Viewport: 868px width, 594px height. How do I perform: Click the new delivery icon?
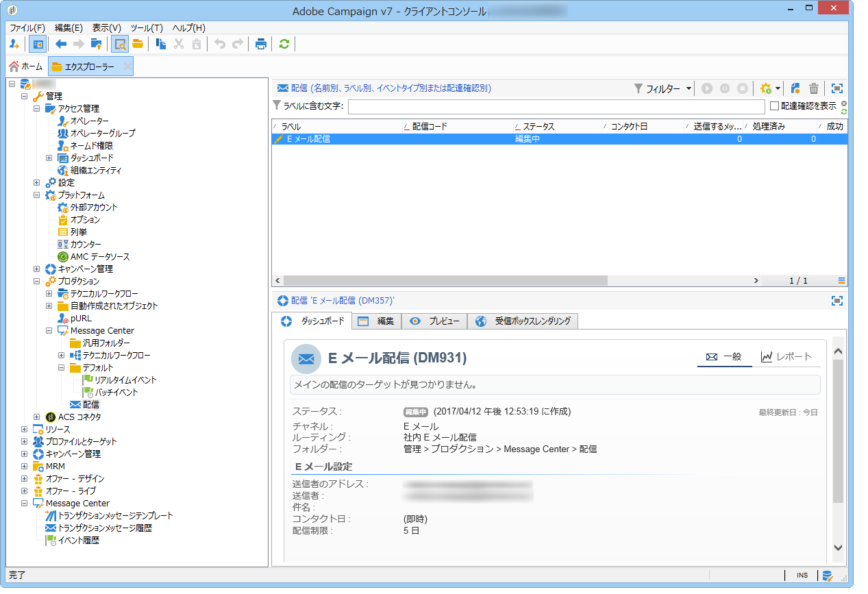click(x=795, y=88)
